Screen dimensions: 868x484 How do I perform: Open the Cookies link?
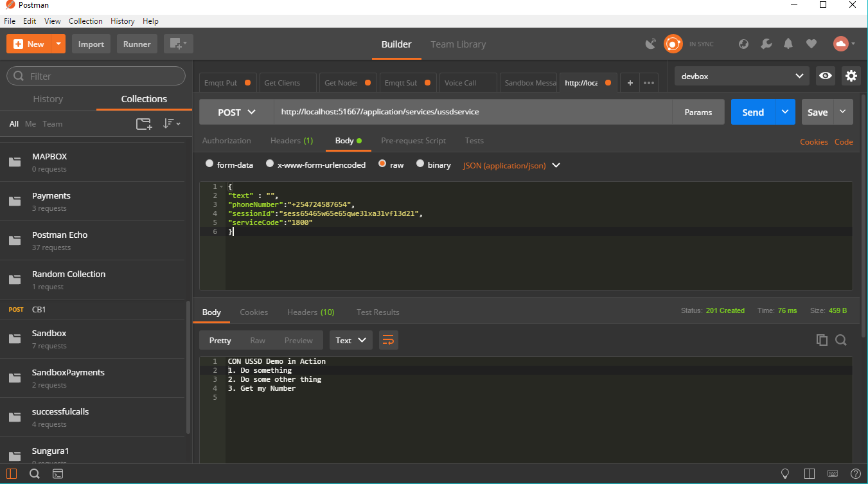point(813,142)
